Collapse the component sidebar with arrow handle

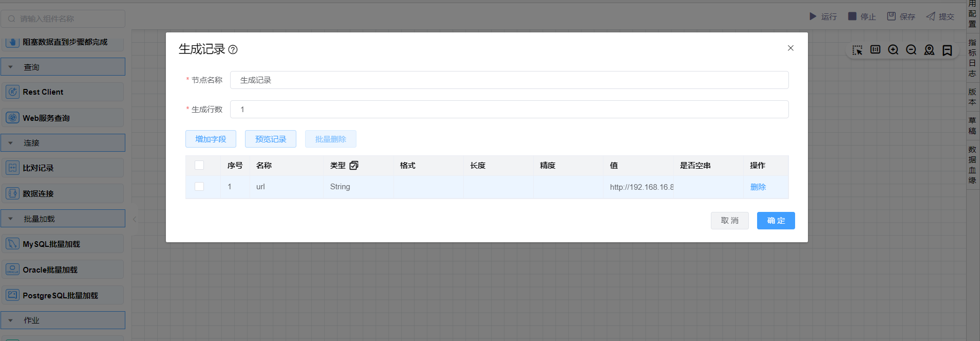click(135, 219)
